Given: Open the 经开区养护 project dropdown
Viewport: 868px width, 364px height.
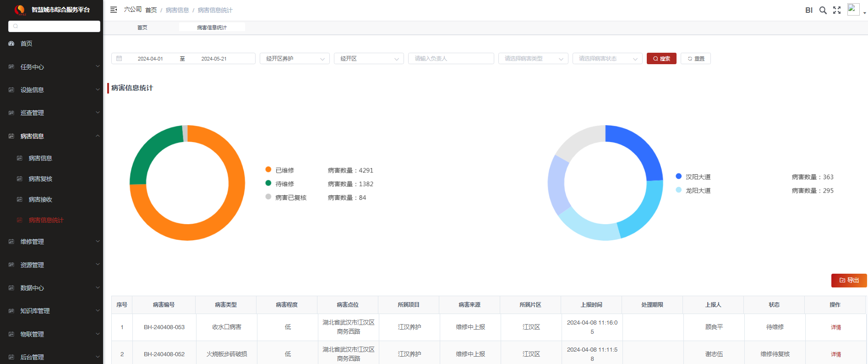Looking at the screenshot, I should (295, 59).
